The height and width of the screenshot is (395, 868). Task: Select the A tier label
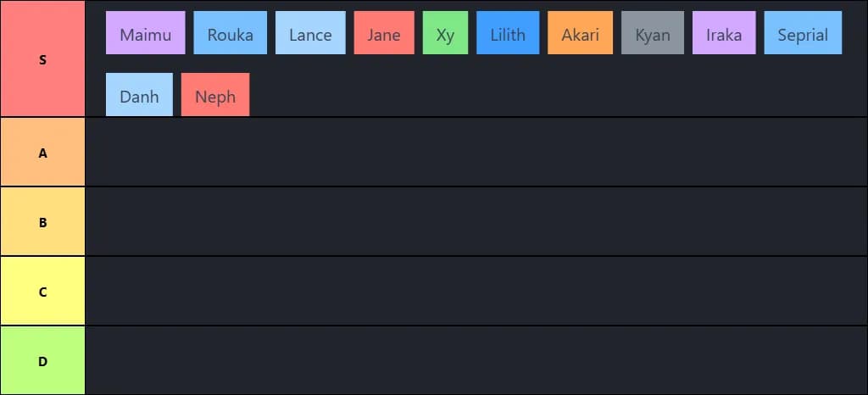42,153
